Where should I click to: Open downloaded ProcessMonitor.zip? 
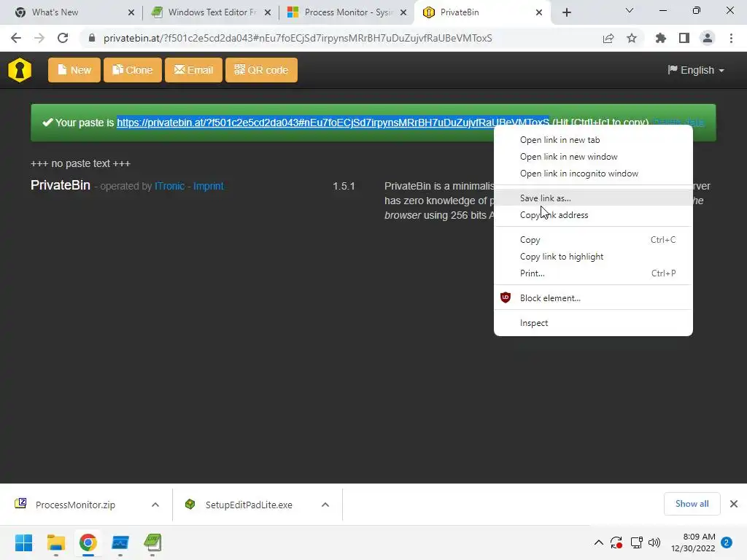(x=75, y=505)
